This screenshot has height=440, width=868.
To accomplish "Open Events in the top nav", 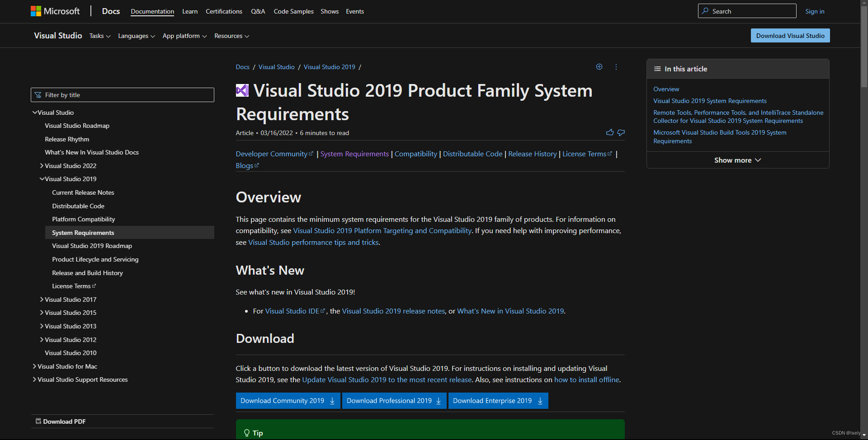I will click(355, 11).
